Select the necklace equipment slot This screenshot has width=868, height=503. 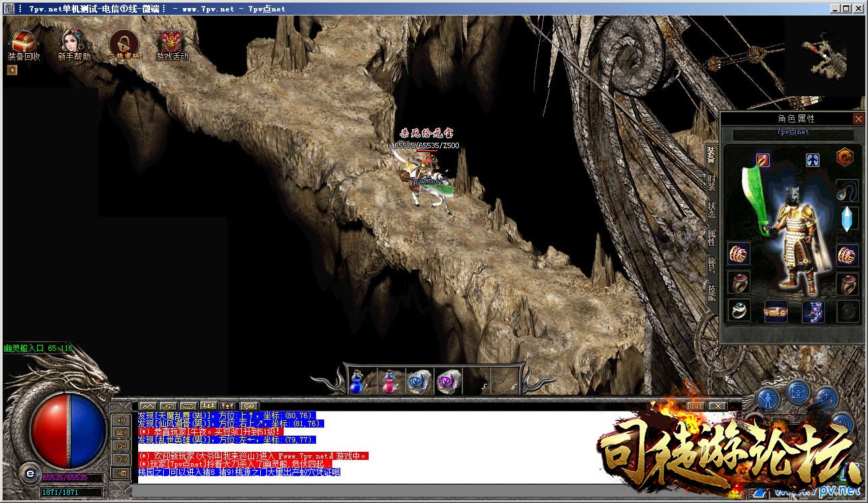tap(847, 191)
